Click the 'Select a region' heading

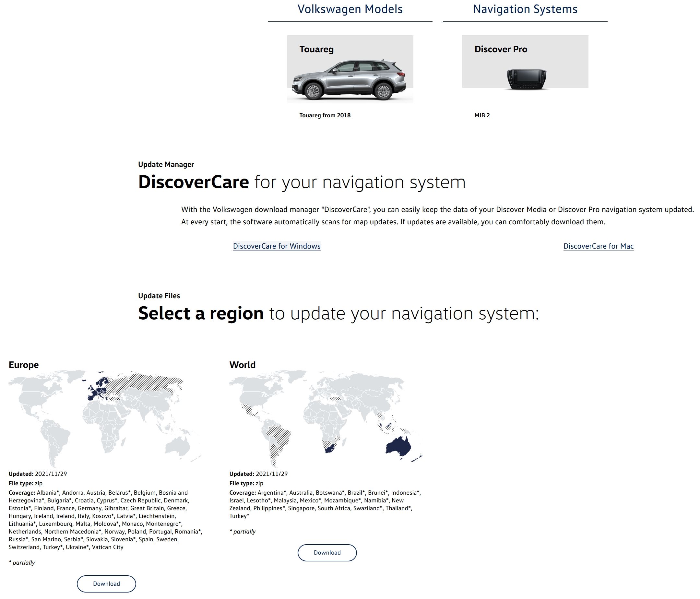(338, 313)
